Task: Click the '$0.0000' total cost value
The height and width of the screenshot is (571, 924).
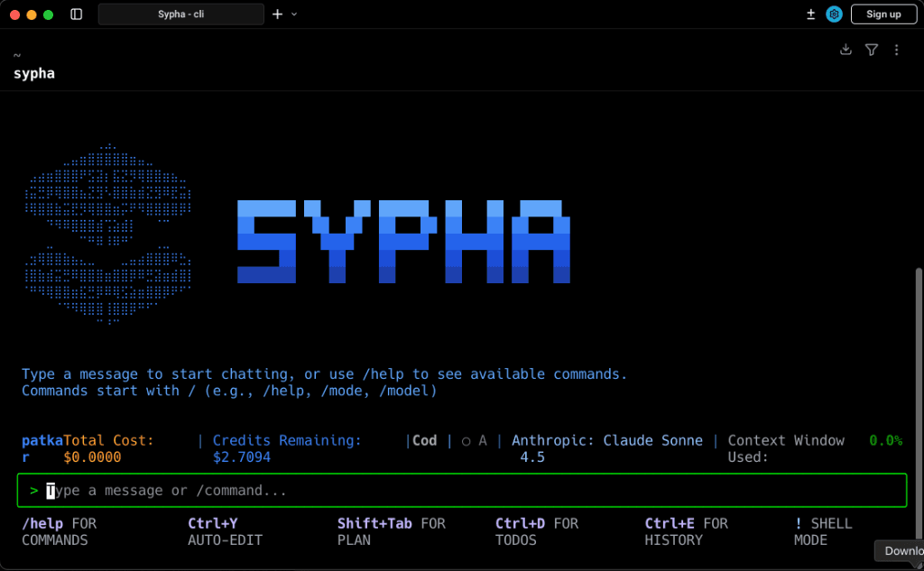Action: pos(93,457)
